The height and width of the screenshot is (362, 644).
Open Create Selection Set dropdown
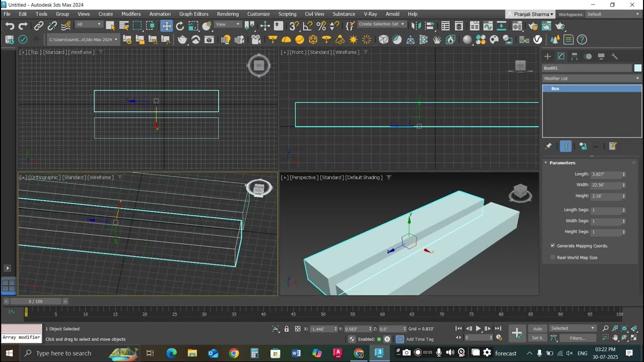381,24
